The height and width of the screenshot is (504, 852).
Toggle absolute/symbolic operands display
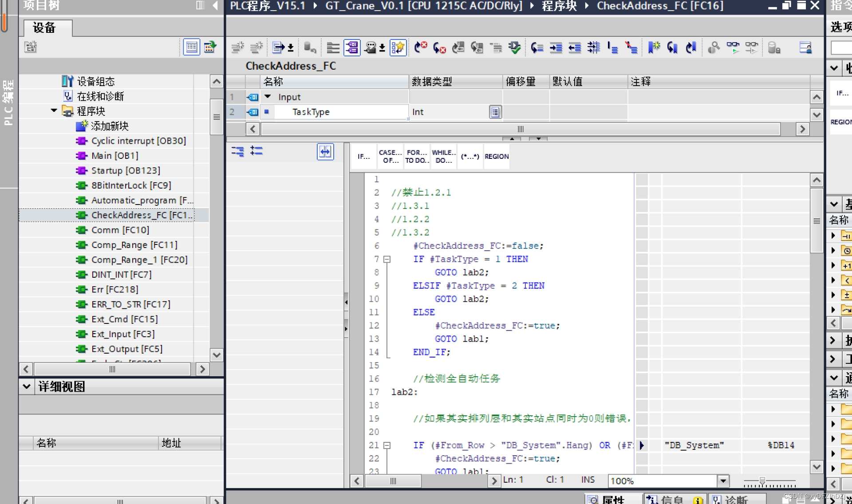coord(352,47)
